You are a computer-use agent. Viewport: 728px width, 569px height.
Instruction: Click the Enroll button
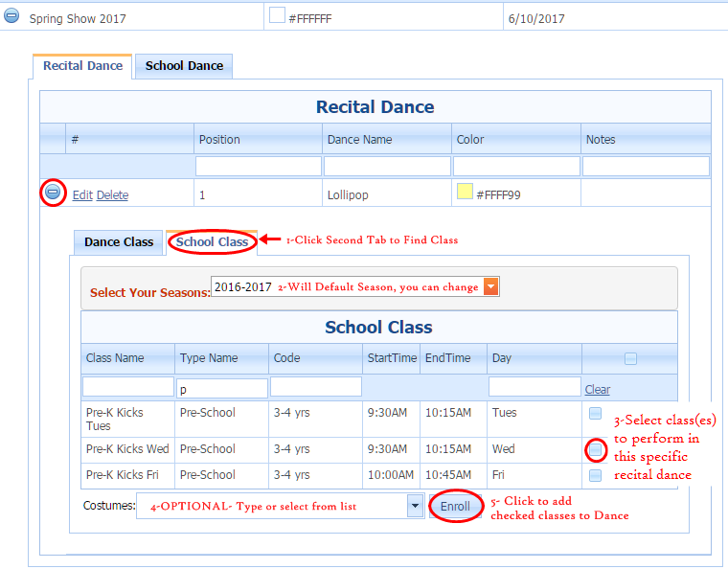pyautogui.click(x=455, y=507)
